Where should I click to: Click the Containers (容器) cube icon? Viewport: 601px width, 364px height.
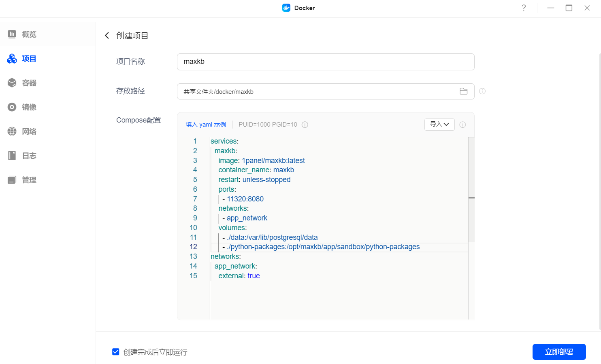click(12, 83)
